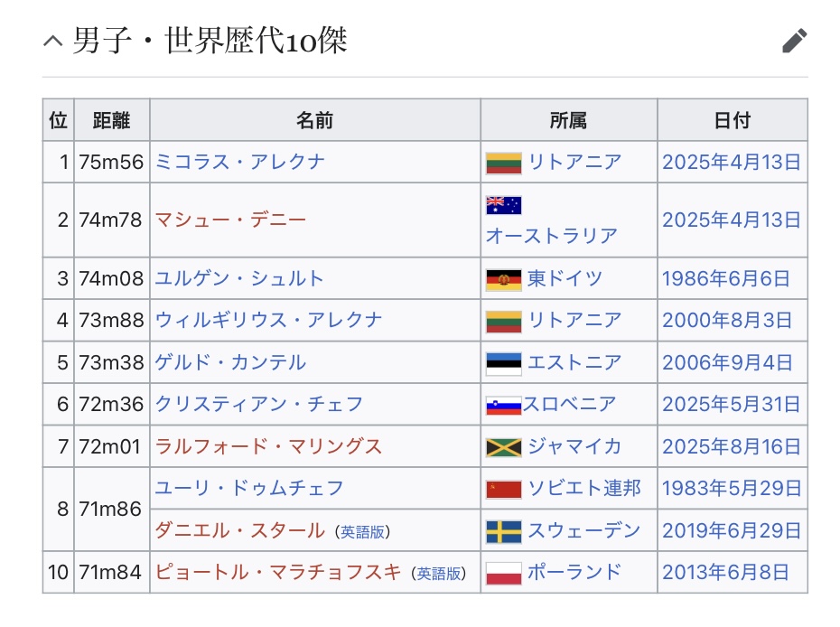Open the マシュー・デニー red link

point(230,220)
